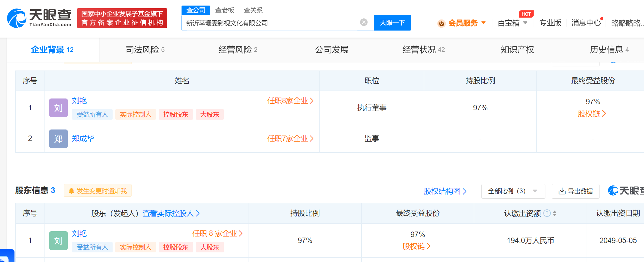The width and height of the screenshot is (644, 262).
Task: Click the red official certification banner
Action: coord(122,18)
